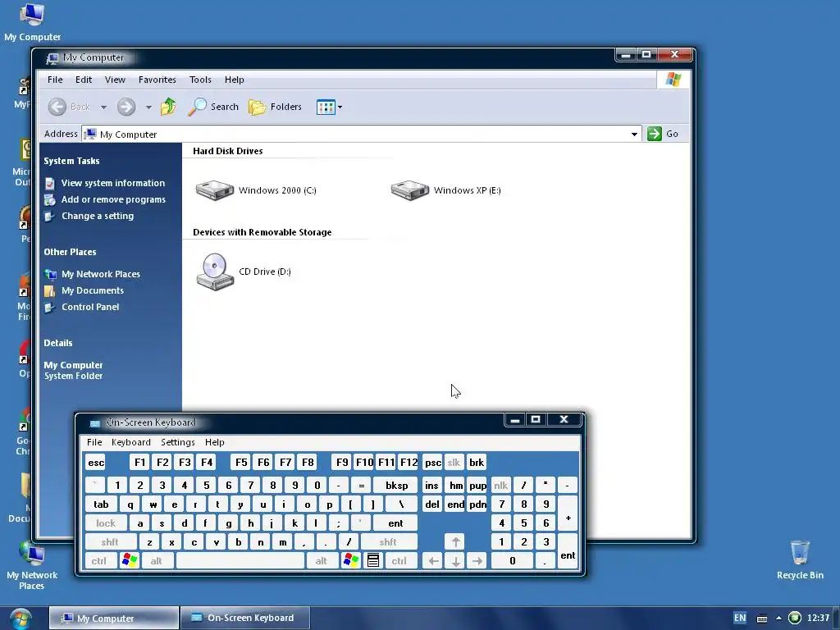The width and height of the screenshot is (840, 630).
Task: Collapse the System Tasks section header
Action: [72, 161]
